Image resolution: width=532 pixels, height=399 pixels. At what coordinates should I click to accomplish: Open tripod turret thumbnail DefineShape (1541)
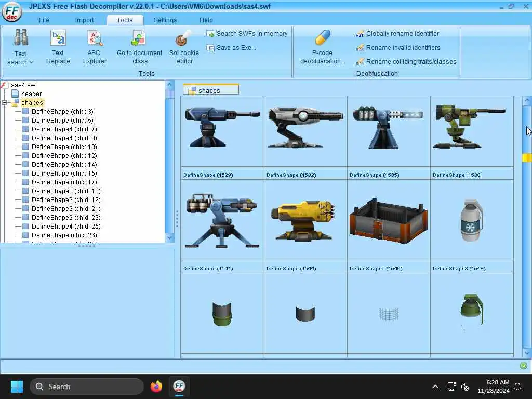222,220
